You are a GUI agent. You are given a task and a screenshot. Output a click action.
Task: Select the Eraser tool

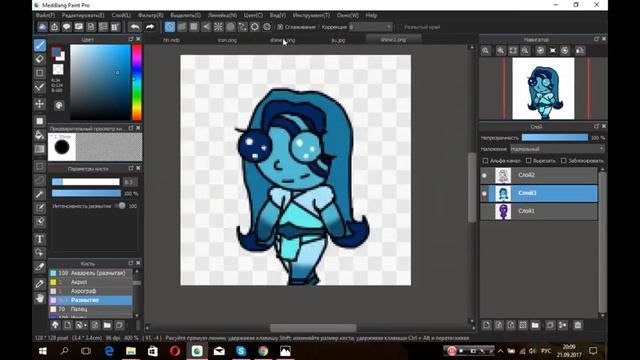[x=40, y=59]
